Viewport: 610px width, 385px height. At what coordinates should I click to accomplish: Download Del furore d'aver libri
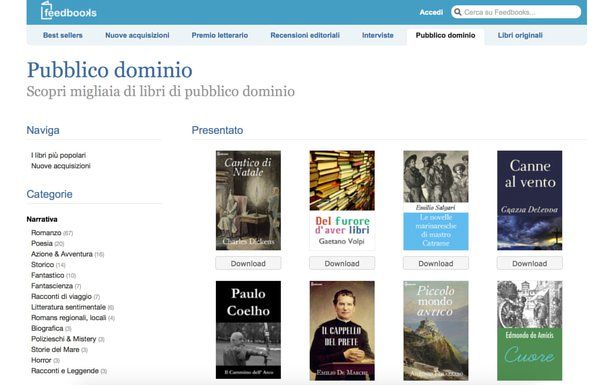pos(342,263)
